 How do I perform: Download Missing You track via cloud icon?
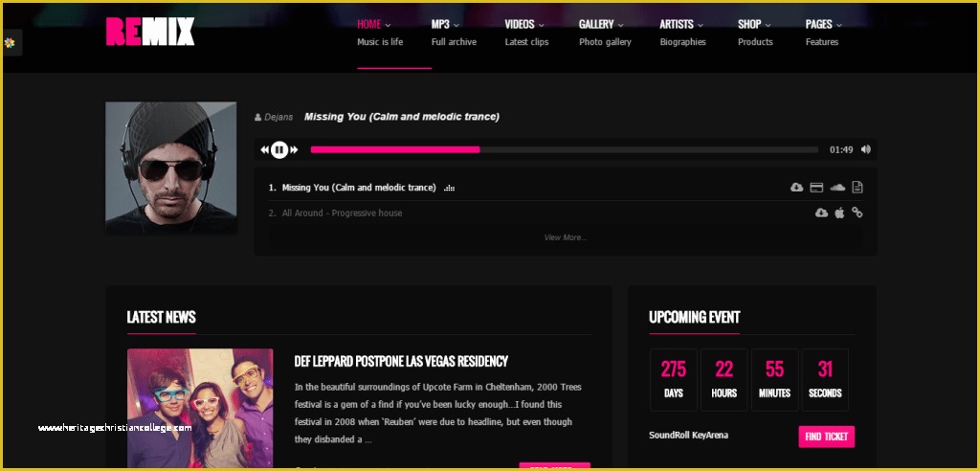click(x=796, y=187)
